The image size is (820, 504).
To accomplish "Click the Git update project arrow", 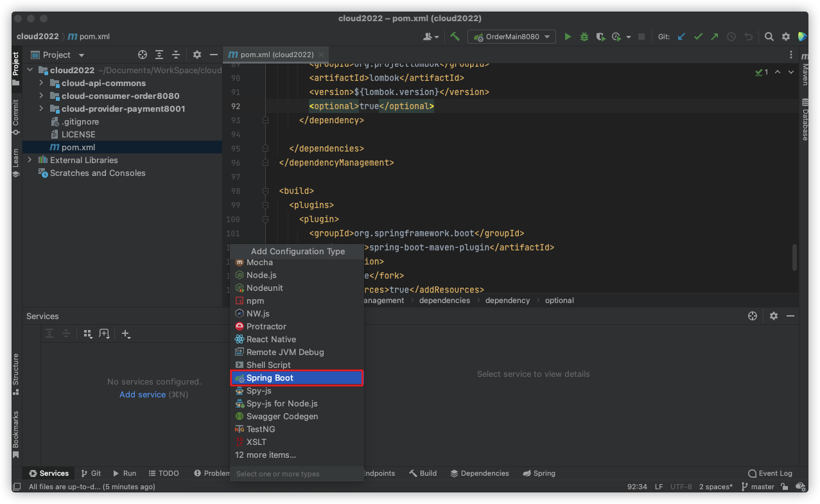I will (x=682, y=37).
